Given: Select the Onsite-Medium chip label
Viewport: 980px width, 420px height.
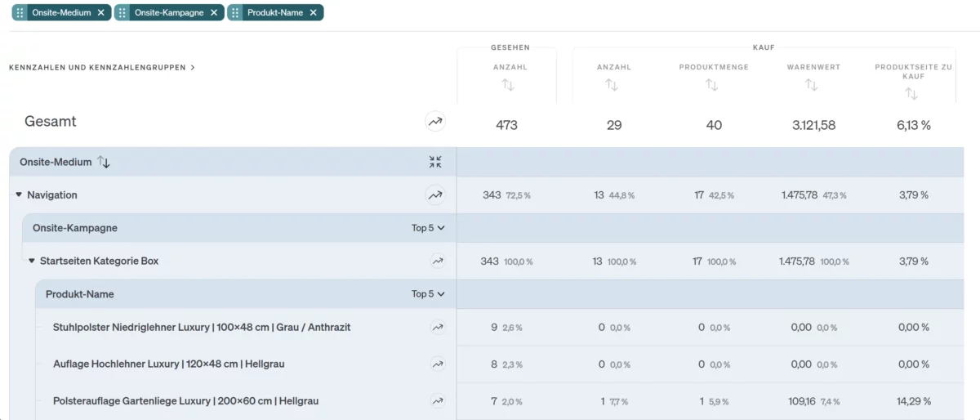Looking at the screenshot, I should (x=60, y=12).
